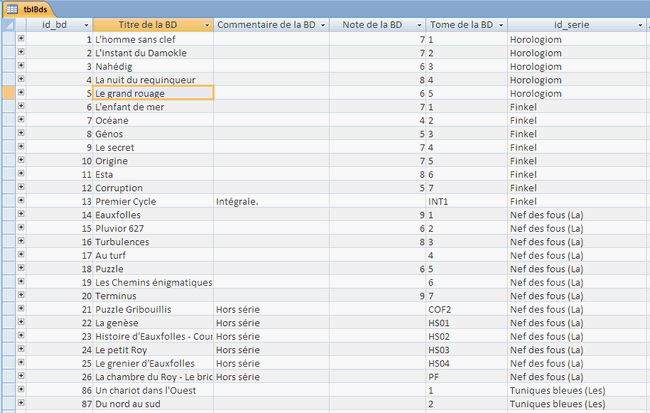Click the plus icon beside 'Puzzle Gribouillis'
This screenshot has width=650, height=413.
(21, 310)
